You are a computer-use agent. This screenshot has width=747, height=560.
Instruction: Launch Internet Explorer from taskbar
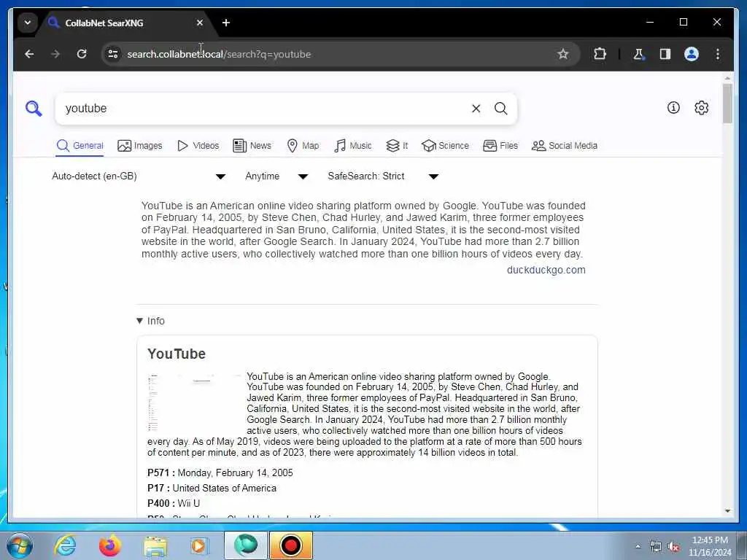(x=65, y=545)
